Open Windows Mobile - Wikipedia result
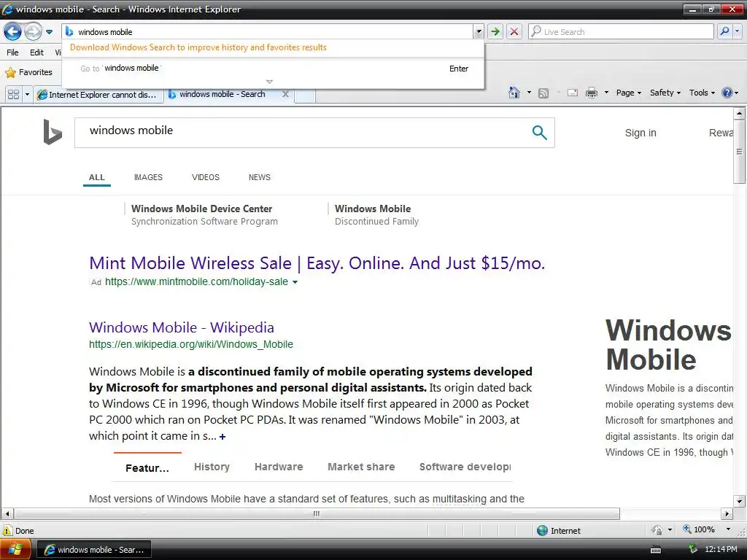 point(182,327)
